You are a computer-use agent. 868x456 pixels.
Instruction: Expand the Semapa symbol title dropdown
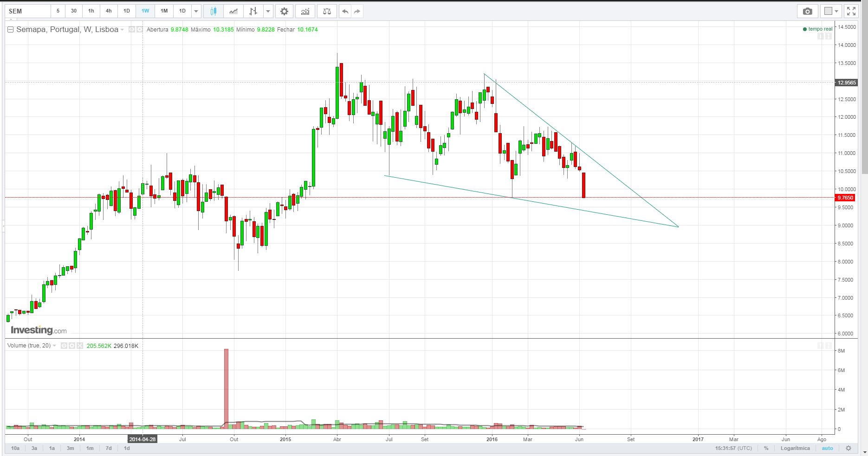[x=122, y=30]
